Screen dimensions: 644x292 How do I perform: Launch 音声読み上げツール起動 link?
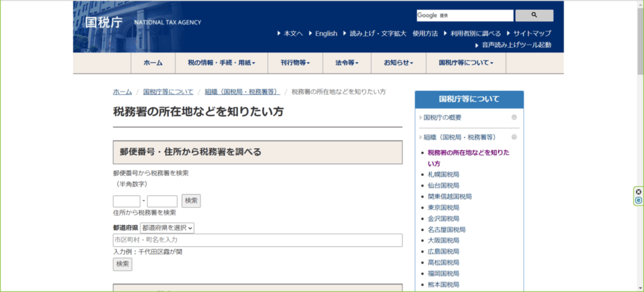point(517,45)
